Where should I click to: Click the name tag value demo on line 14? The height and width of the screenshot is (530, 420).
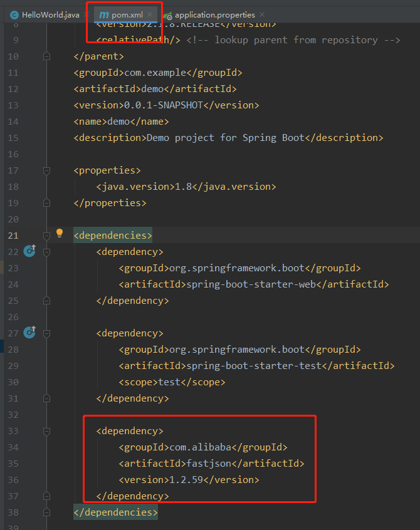118,122
